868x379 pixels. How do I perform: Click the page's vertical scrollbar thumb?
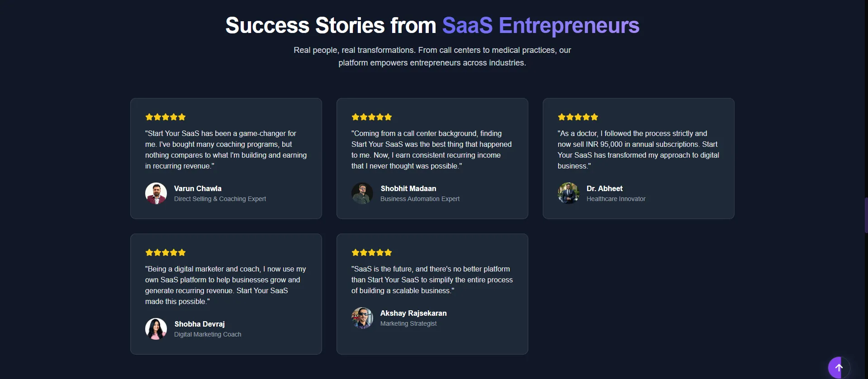point(866,215)
